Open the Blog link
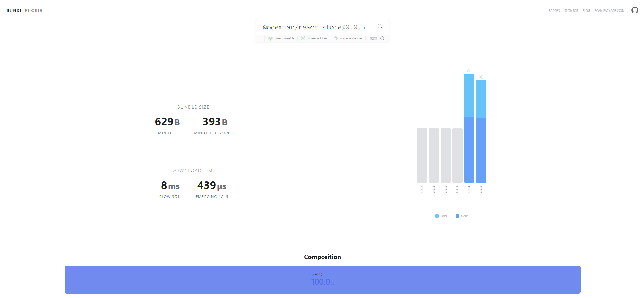This screenshot has height=298, width=644. pos(586,11)
